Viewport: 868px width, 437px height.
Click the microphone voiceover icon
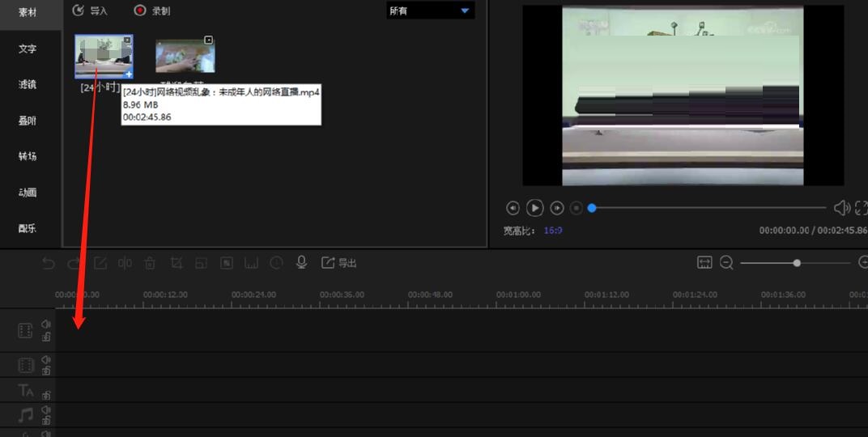point(301,262)
